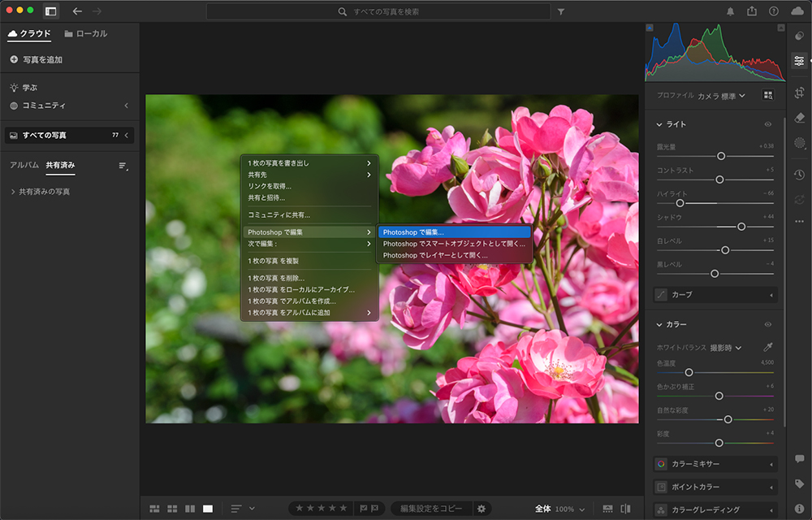Expand the ポイントカラー panel
This screenshot has width=812, height=520.
point(715,487)
